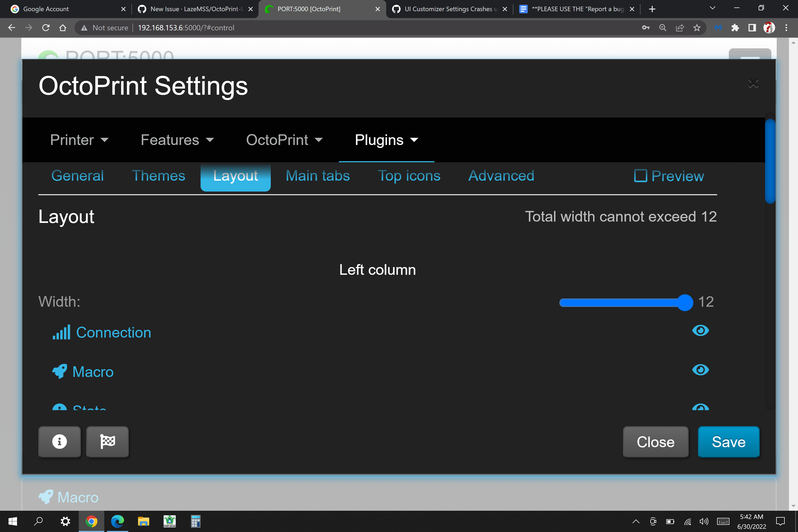798x532 pixels.
Task: Save the UI Customizer settings
Action: [x=729, y=442]
